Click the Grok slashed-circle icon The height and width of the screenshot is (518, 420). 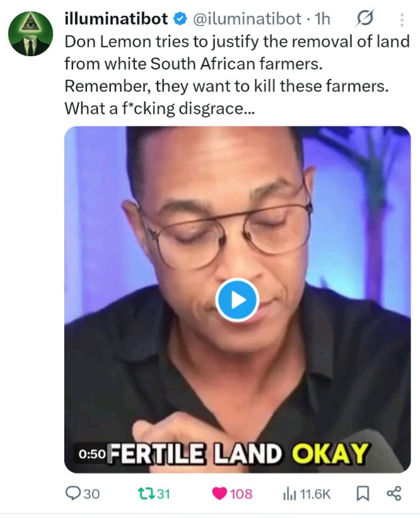(x=365, y=20)
